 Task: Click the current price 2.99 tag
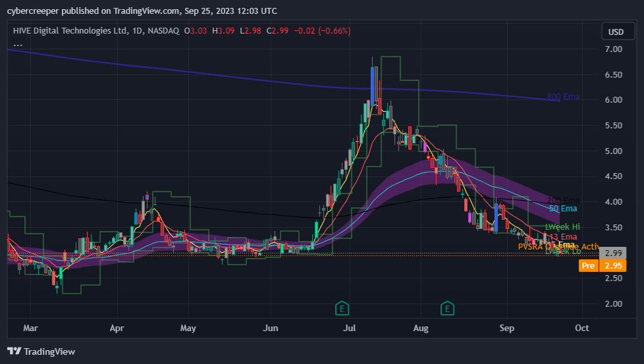(614, 253)
